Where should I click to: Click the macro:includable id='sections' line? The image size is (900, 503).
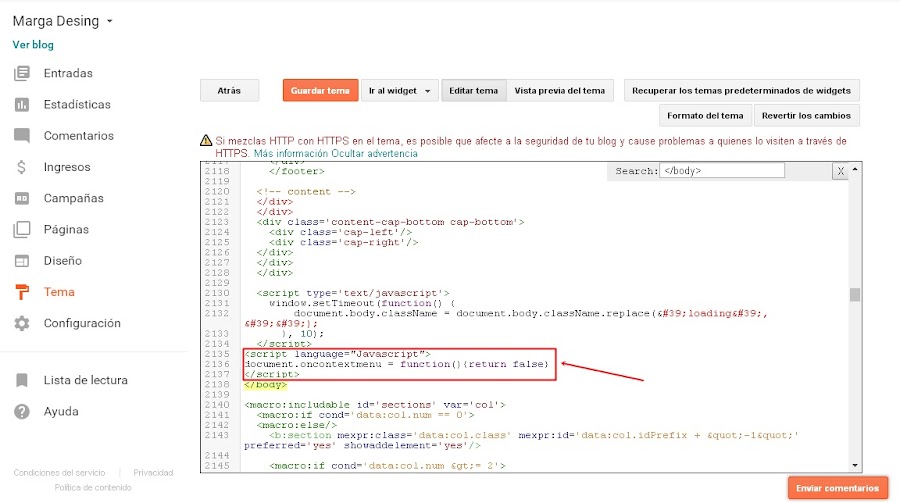pyautogui.click(x=374, y=405)
